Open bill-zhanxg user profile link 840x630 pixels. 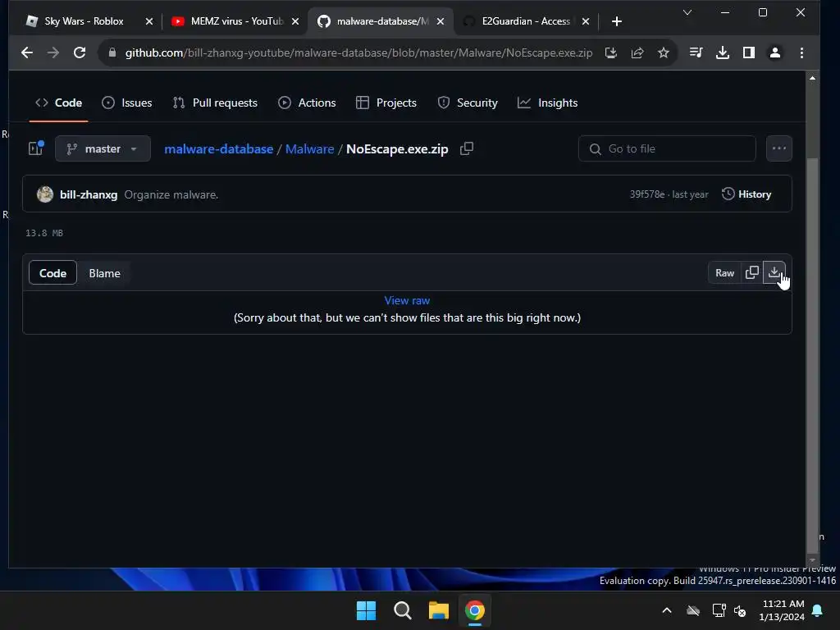89,194
